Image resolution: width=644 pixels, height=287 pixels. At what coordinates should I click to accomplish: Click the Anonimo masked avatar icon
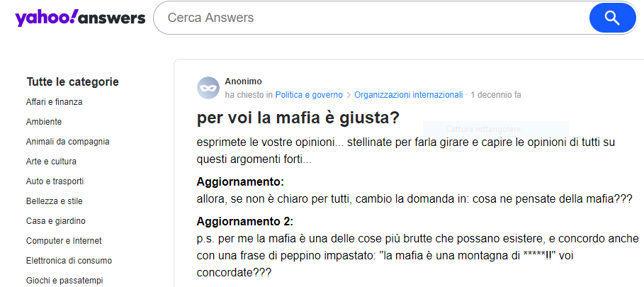click(208, 88)
